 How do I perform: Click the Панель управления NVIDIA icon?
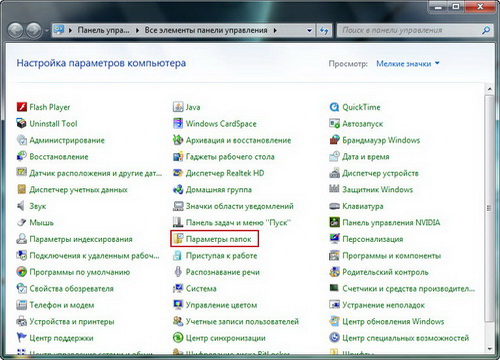(334, 222)
